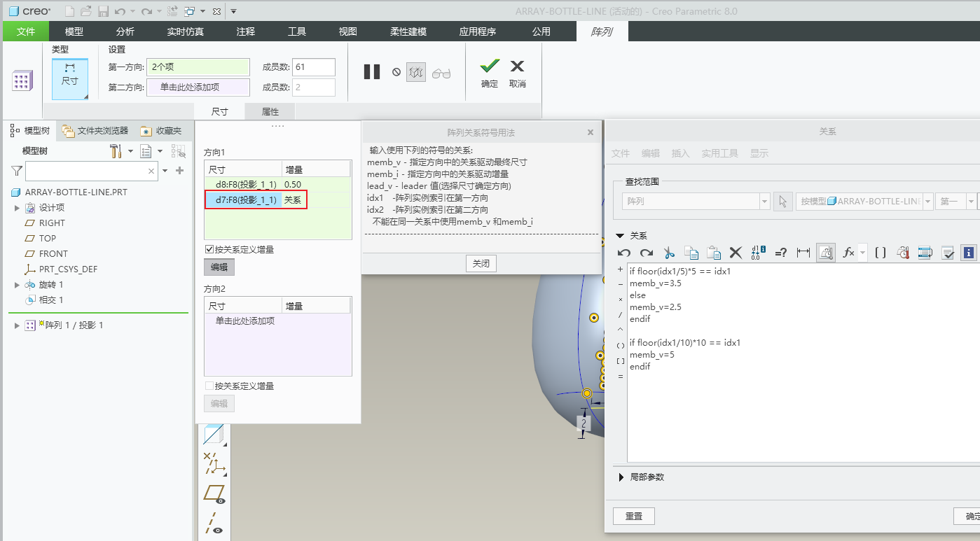980x541 pixels.
Task: Insert equals sign operator beside relations text
Action: coord(620,377)
